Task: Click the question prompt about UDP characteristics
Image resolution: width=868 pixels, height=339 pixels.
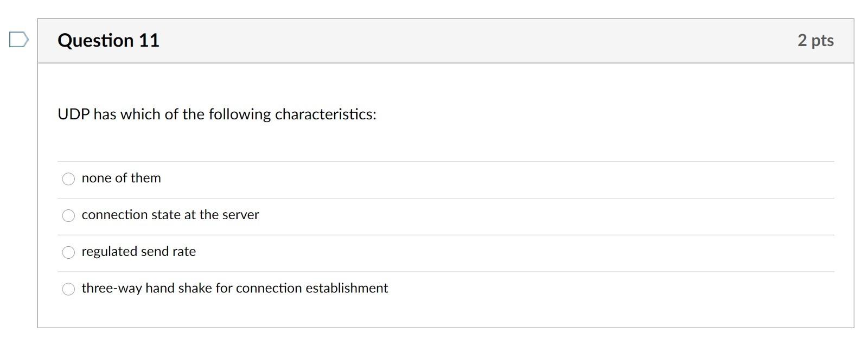Action: click(217, 114)
